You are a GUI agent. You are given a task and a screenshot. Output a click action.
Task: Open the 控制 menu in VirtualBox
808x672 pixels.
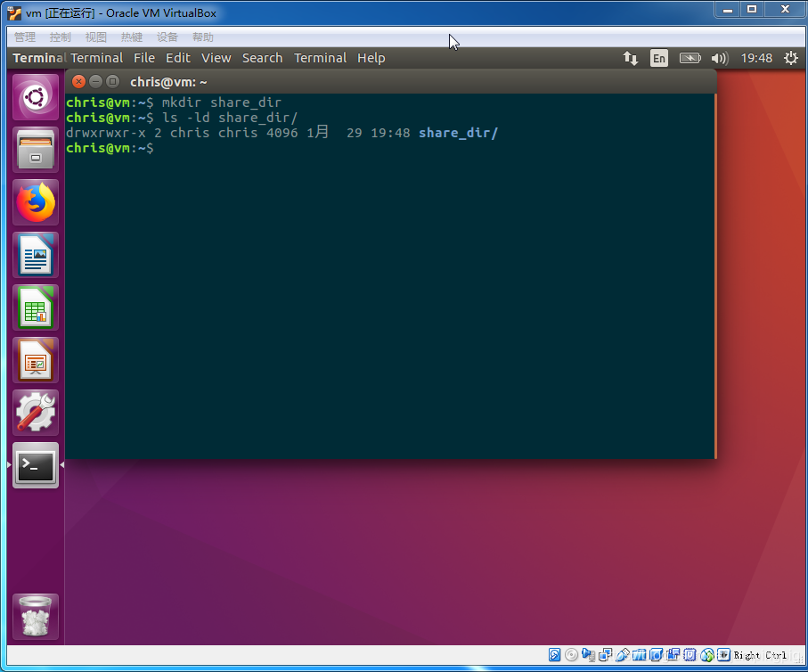(61, 37)
